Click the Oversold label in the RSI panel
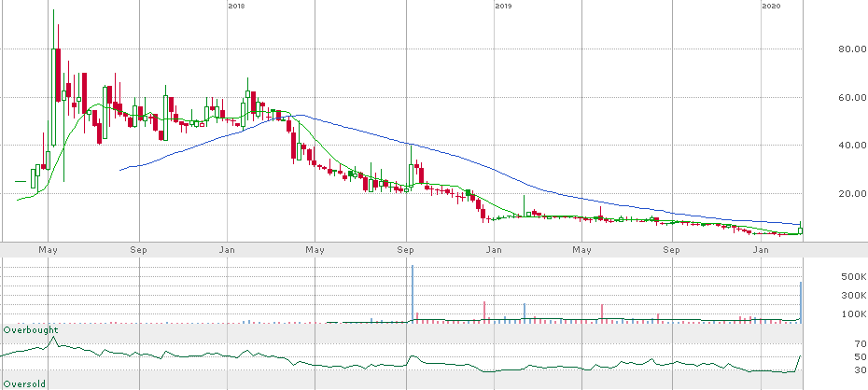This screenshot has height=390, width=868. pos(25,383)
